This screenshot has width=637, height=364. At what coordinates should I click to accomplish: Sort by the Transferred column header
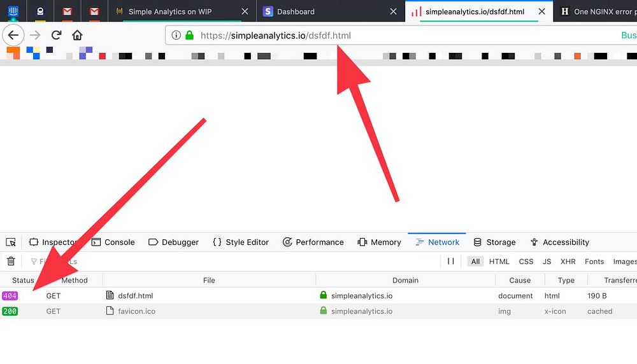[x=612, y=280]
